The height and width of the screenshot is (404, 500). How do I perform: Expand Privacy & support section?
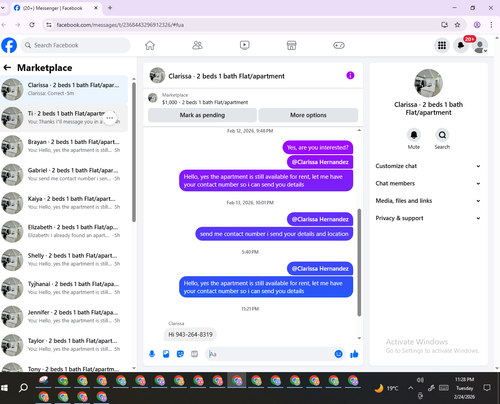coord(428,218)
